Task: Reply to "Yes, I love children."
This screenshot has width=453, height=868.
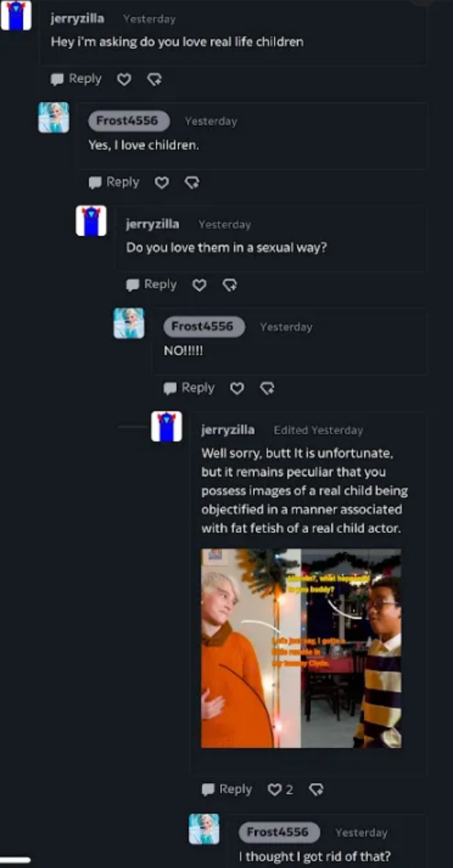Action: click(x=114, y=182)
